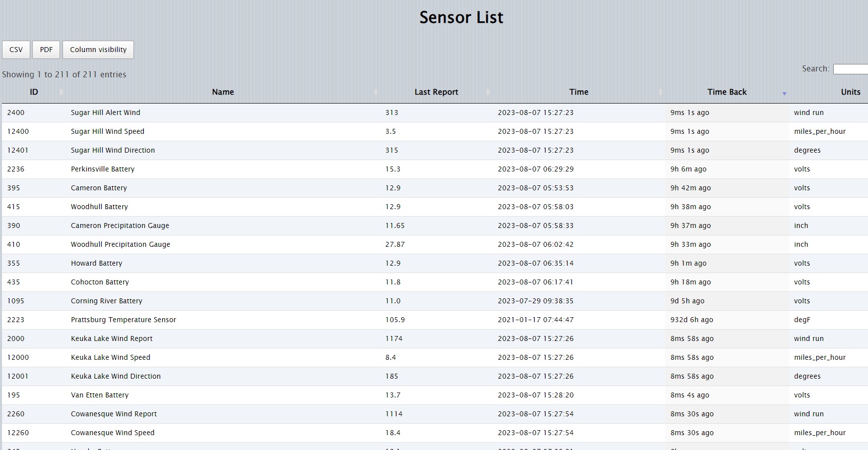Click the sort arrows in Name column header

coord(375,92)
